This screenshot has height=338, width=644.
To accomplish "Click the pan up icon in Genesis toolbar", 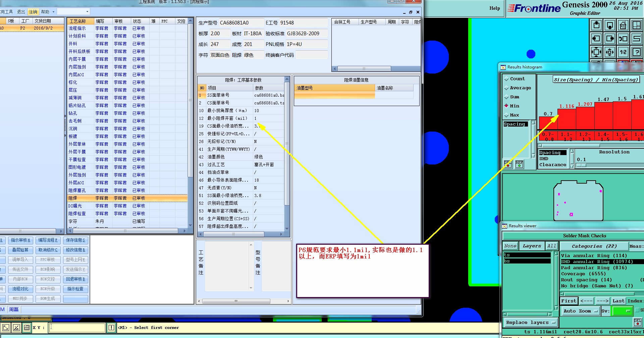I will [596, 25].
